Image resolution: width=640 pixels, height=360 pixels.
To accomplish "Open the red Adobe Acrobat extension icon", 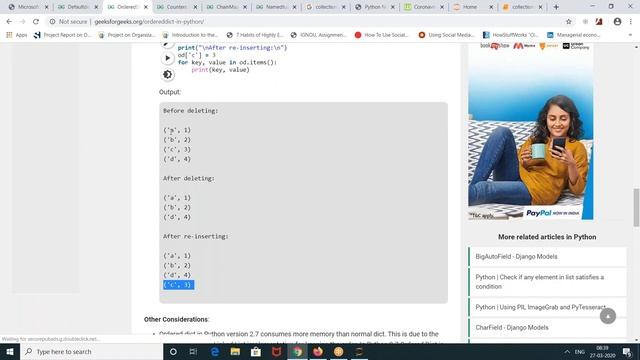I will (x=599, y=22).
